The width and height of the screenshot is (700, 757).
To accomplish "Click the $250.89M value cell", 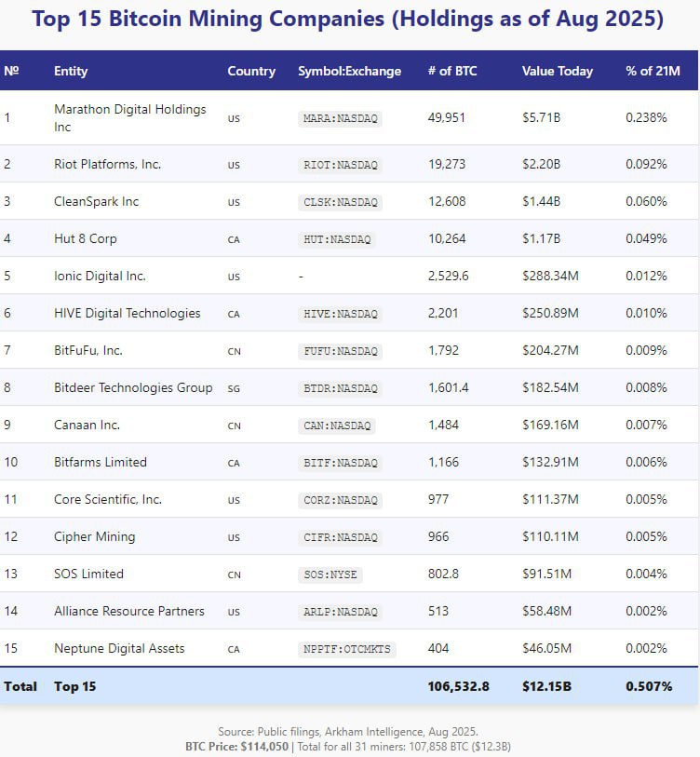I will (550, 313).
